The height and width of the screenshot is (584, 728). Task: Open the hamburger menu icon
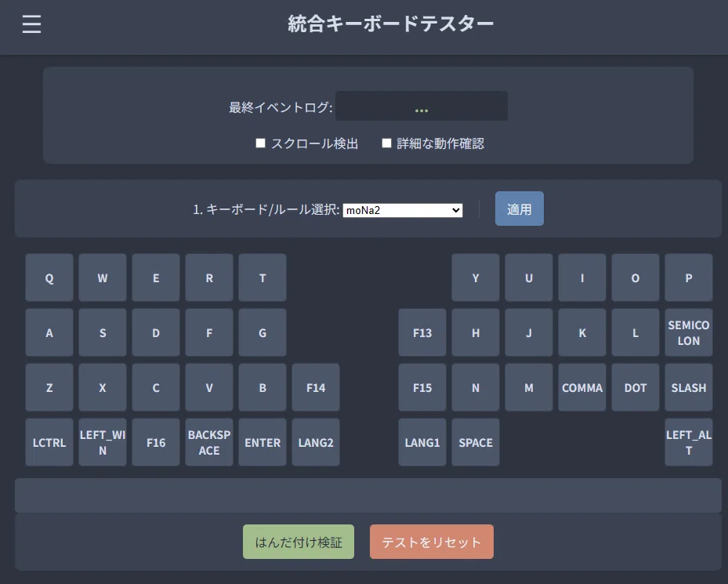(x=31, y=24)
